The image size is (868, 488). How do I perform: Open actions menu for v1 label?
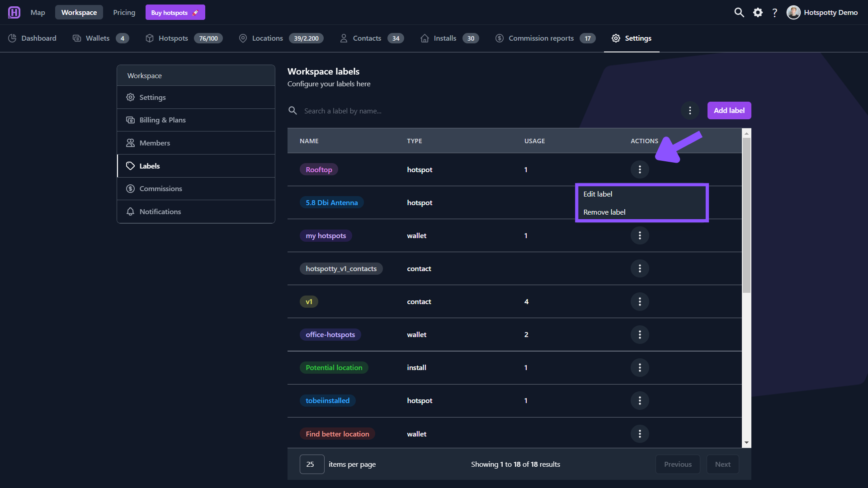click(x=640, y=301)
